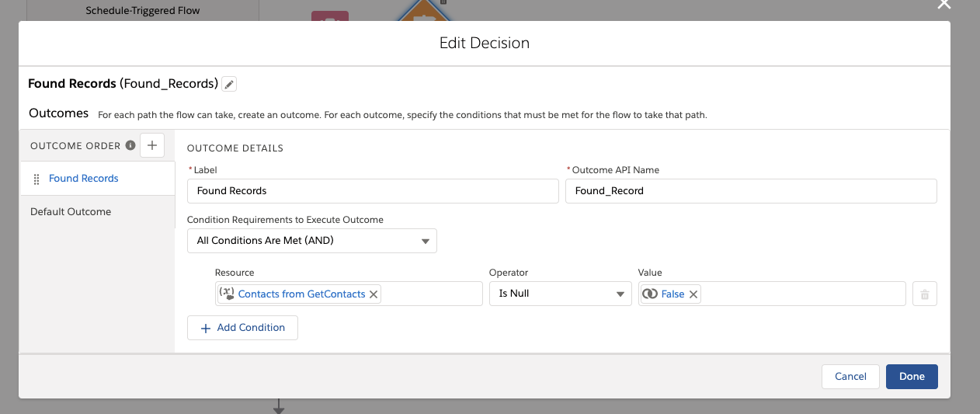The height and width of the screenshot is (414, 980).
Task: Expand the Operator dropdown showing Is Null
Action: click(560, 294)
